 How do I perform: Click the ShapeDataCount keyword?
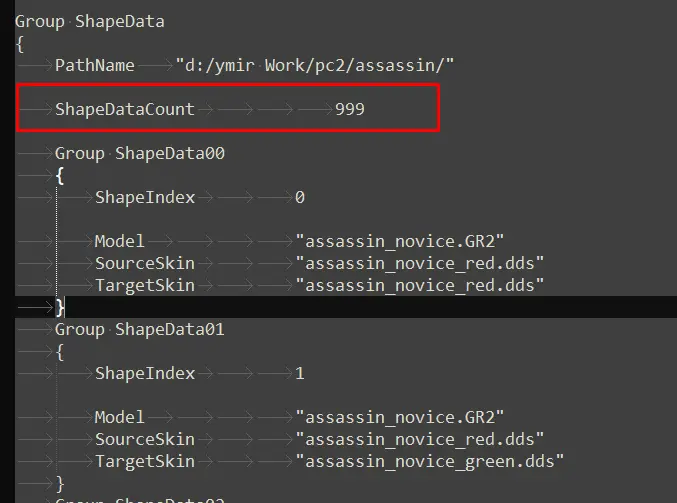125,109
